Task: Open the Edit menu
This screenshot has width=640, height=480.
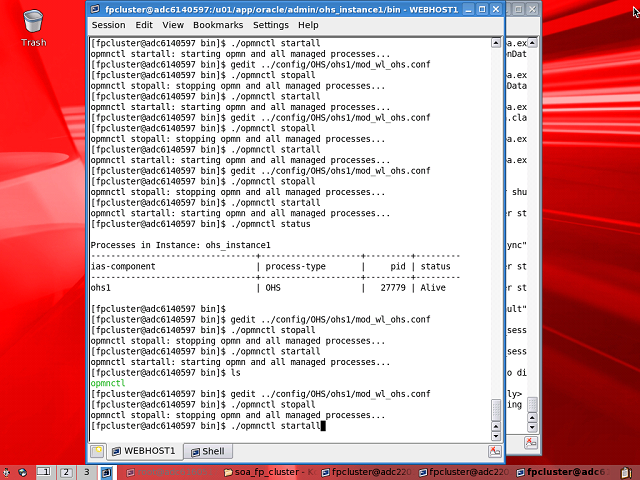Action: 144,25
